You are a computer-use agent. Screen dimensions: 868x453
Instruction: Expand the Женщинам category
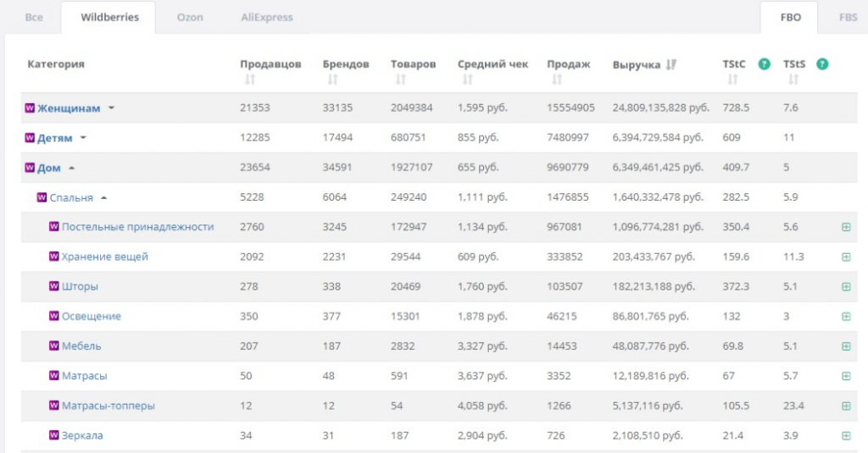(111, 108)
